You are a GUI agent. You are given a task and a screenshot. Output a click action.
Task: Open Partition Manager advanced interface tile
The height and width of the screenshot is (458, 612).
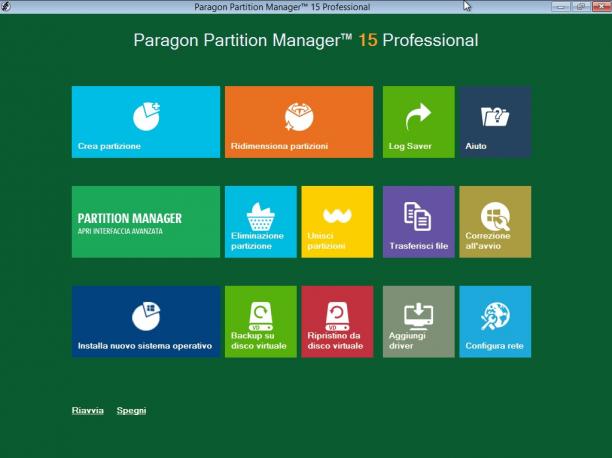click(146, 222)
